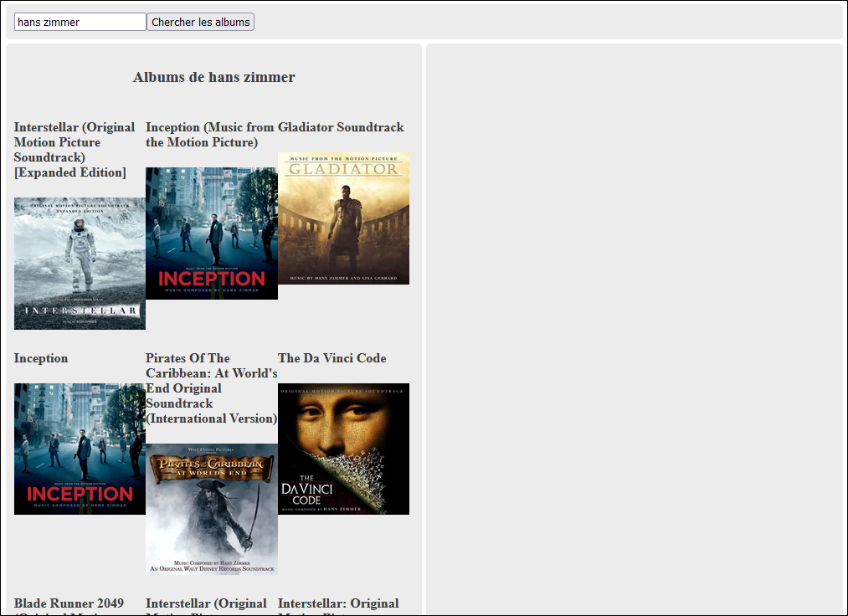Click the Albums de hans zimmer heading

pos(214,77)
